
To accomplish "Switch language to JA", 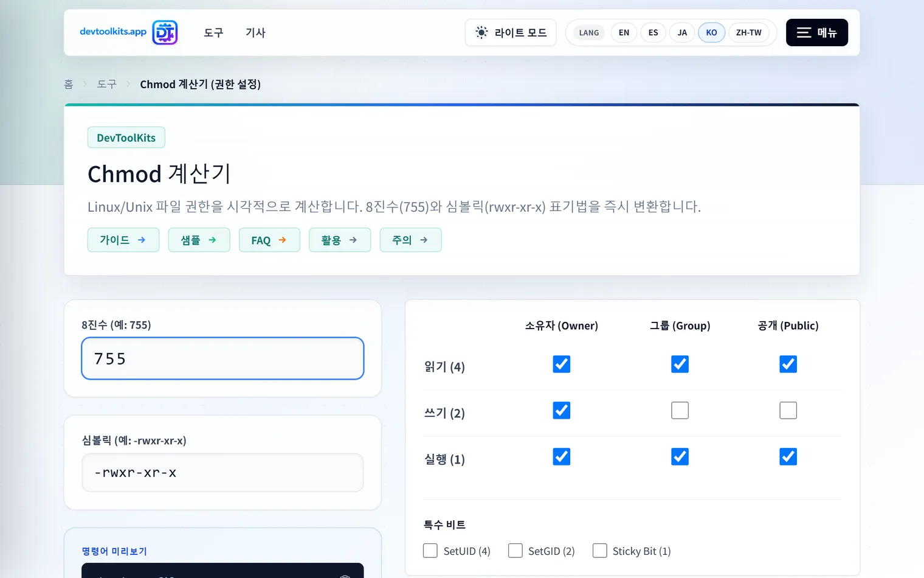I will click(682, 32).
